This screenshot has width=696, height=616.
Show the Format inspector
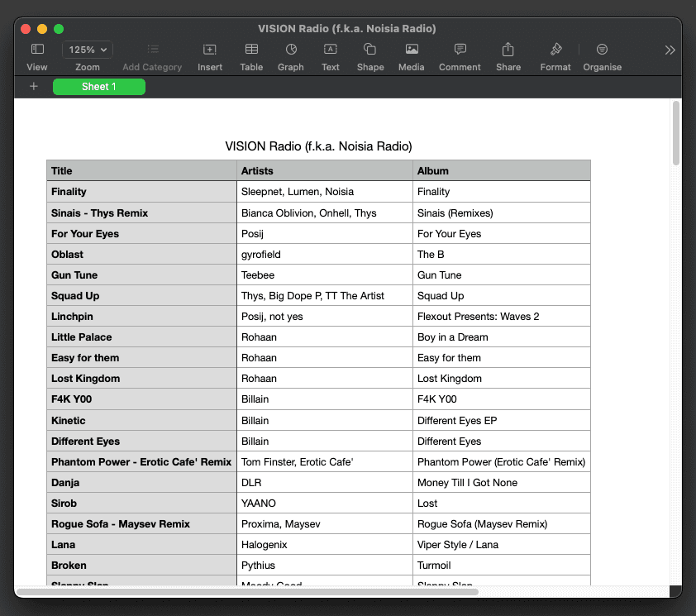555,50
